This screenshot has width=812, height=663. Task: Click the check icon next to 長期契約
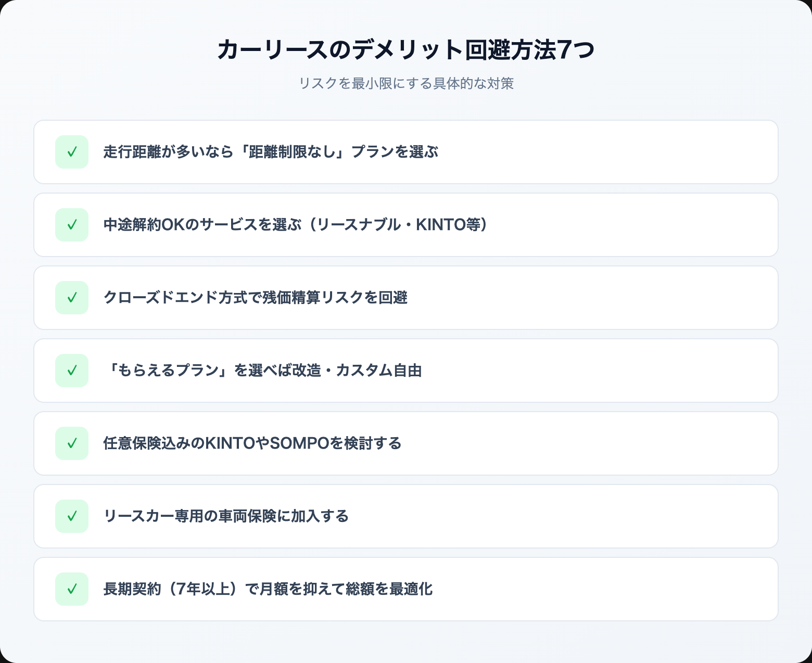[x=72, y=589]
